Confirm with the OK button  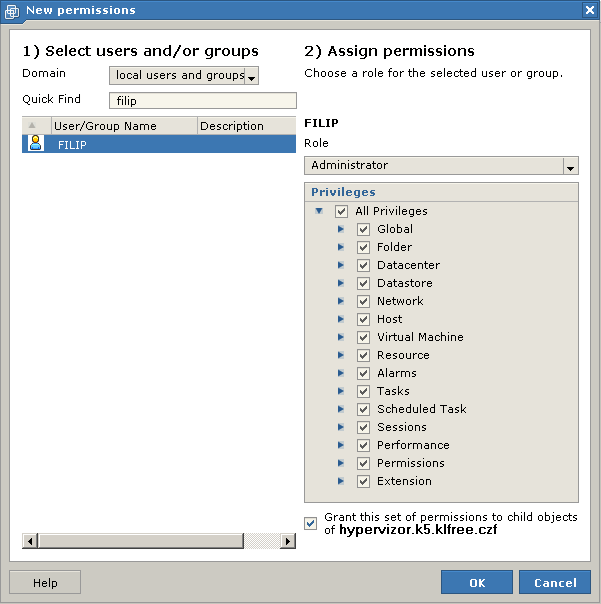pos(477,582)
